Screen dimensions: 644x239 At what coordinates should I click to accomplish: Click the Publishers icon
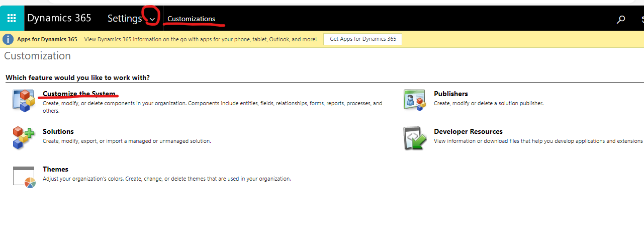tap(415, 100)
